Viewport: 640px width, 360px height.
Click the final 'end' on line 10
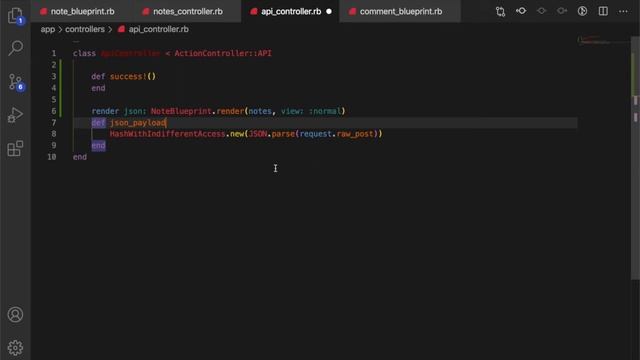[80, 157]
